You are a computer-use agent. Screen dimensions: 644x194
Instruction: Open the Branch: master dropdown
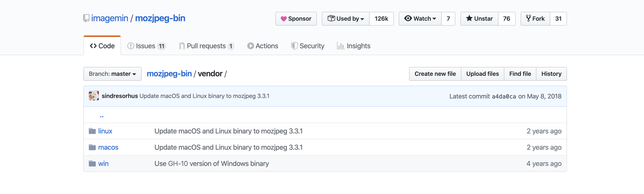pos(112,74)
